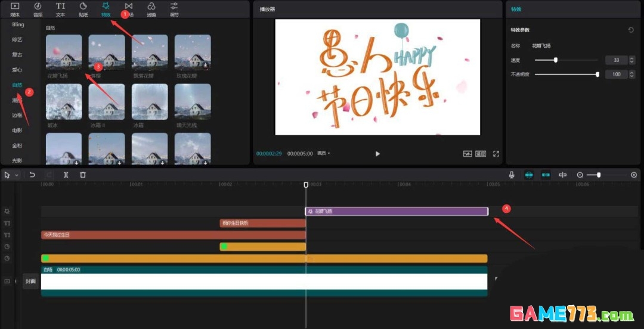Click the speed value field showing 33
Image resolution: width=644 pixels, height=329 pixels.
pos(616,60)
